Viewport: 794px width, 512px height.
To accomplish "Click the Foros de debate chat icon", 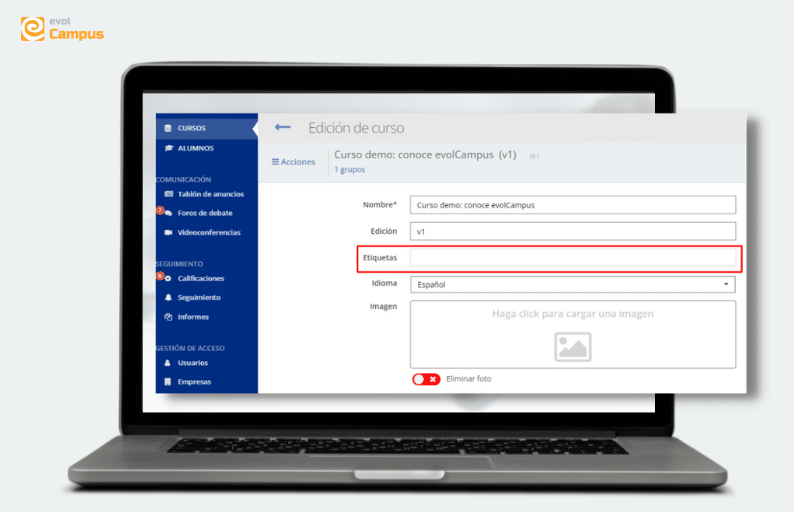I will (x=168, y=213).
